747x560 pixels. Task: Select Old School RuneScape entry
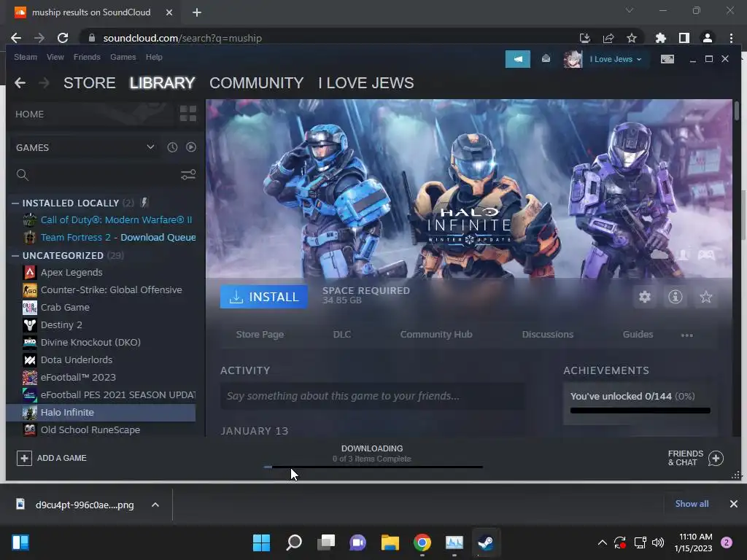pos(90,429)
